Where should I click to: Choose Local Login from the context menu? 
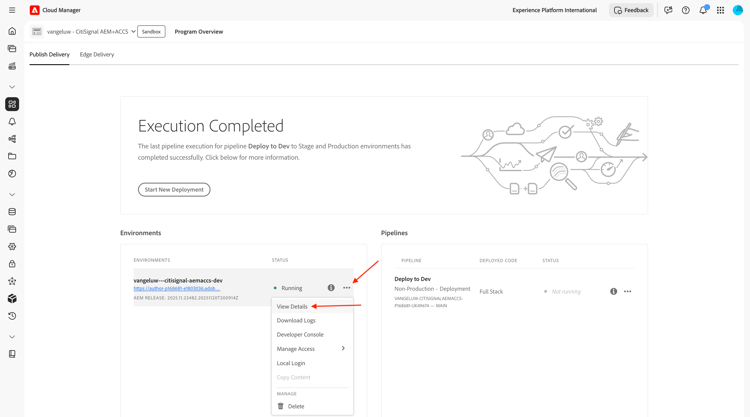tap(291, 363)
